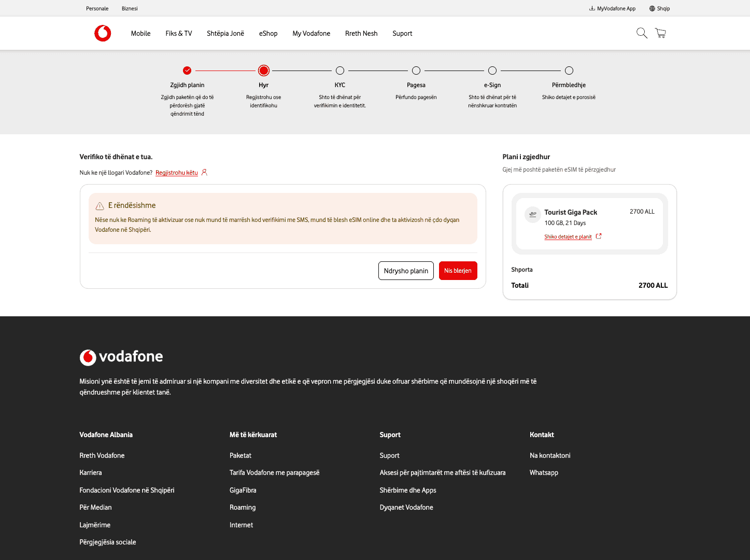
Task: Switch to the Personale tab
Action: pos(97,8)
